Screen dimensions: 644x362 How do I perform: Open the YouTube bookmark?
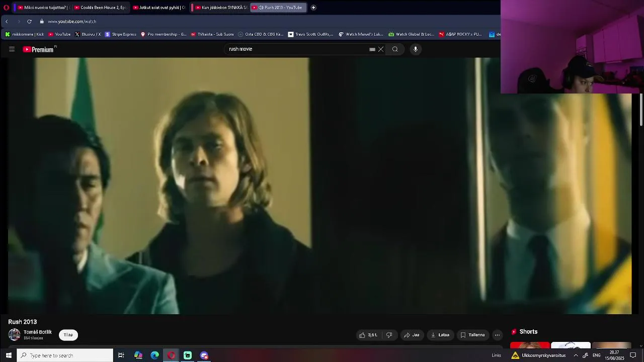pyautogui.click(x=60, y=34)
